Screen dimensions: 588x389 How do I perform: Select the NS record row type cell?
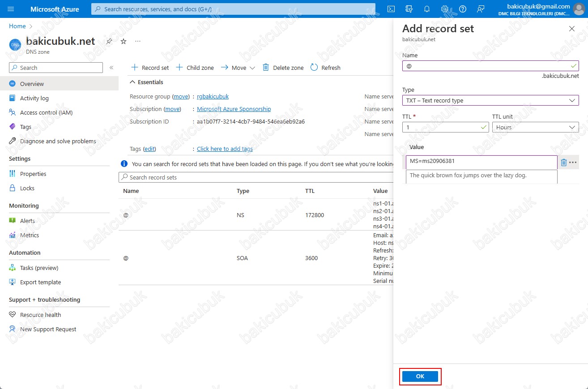pyautogui.click(x=241, y=215)
